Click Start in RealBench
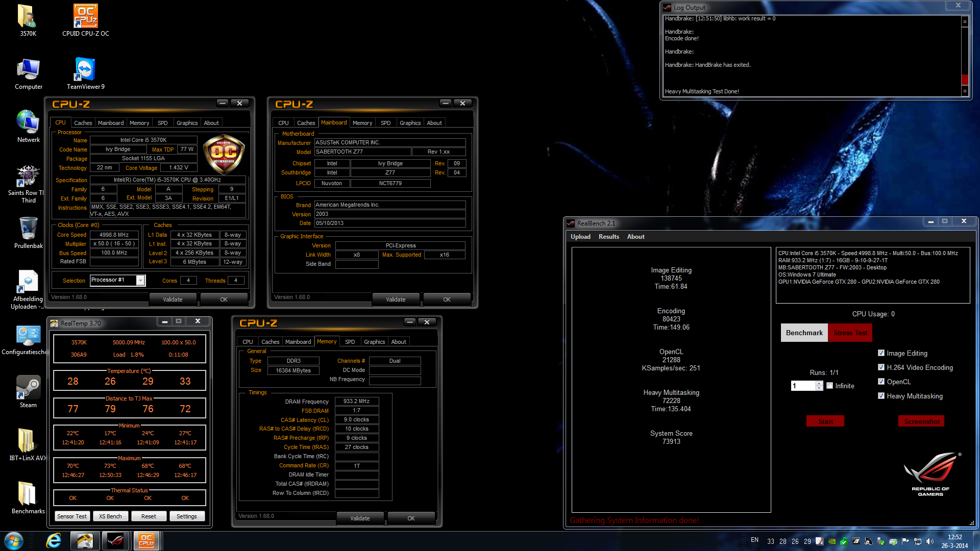The width and height of the screenshot is (980, 551). click(x=825, y=421)
